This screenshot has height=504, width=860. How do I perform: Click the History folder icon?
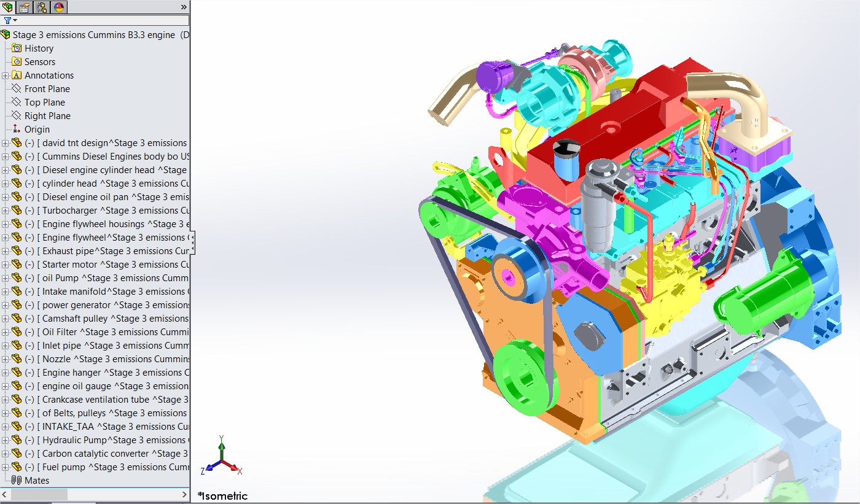pyautogui.click(x=17, y=48)
